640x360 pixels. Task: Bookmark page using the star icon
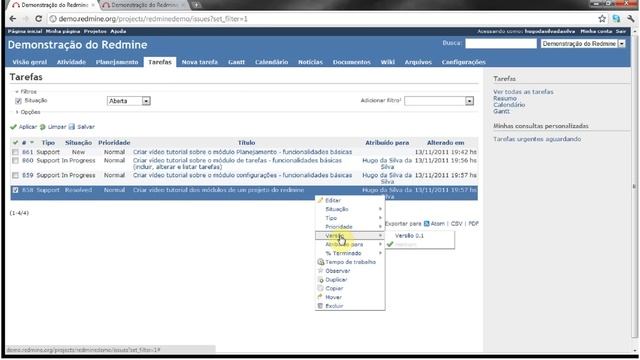(602, 19)
